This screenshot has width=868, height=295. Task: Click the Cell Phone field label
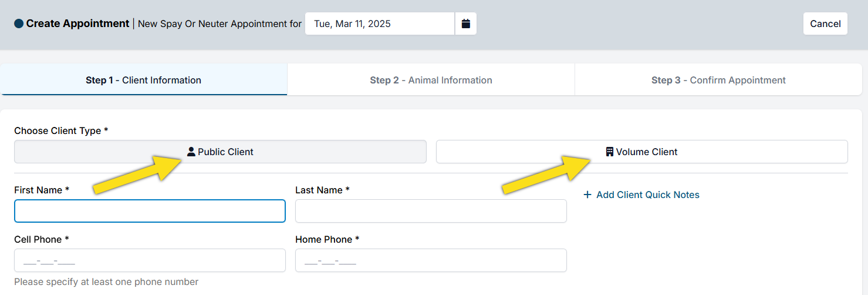[x=41, y=239]
